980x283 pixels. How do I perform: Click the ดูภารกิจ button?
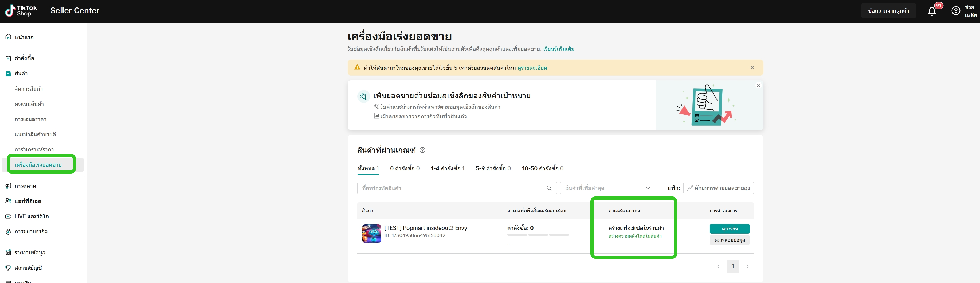tap(729, 229)
